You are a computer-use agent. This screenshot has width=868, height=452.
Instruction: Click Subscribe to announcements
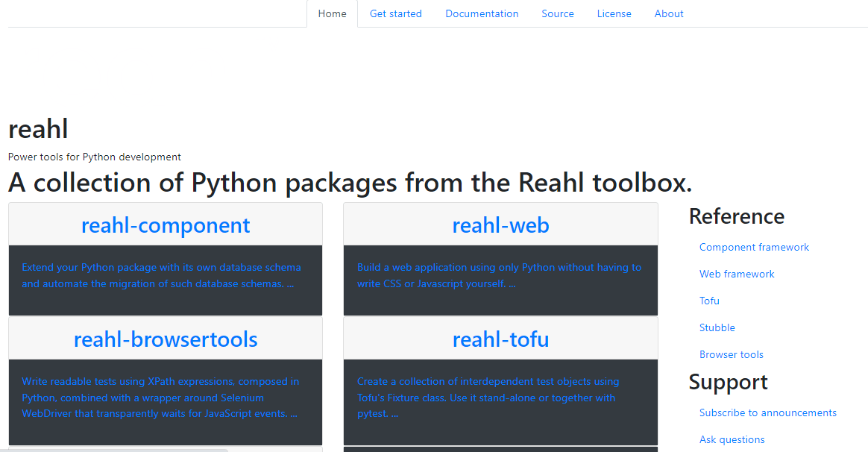[767, 412]
